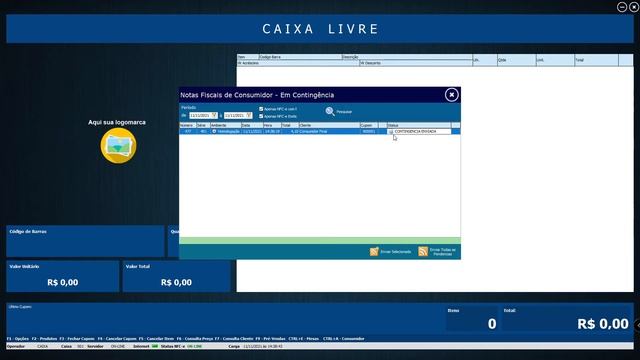Click the Status column header in dialog
640x360 pixels.
(x=419, y=125)
